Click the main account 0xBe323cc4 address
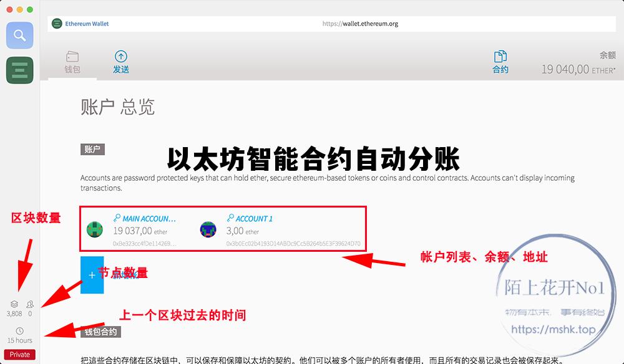Viewport: 624px width, 364px height. pos(144,243)
